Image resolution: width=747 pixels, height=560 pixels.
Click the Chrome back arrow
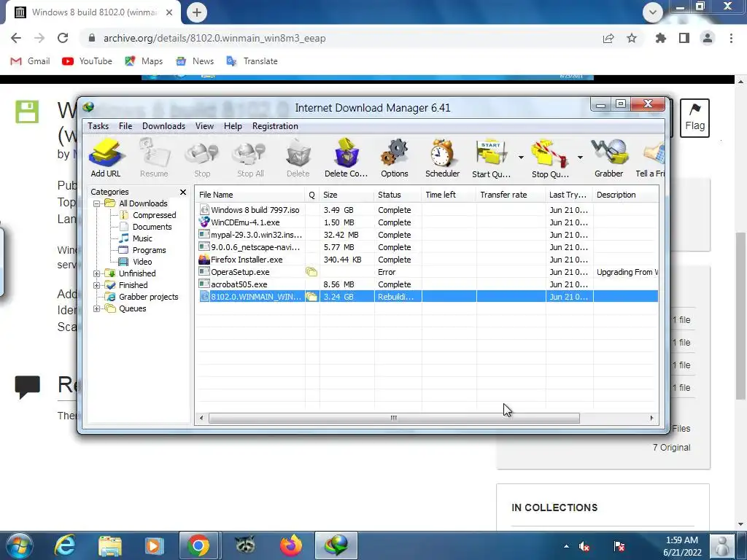16,38
